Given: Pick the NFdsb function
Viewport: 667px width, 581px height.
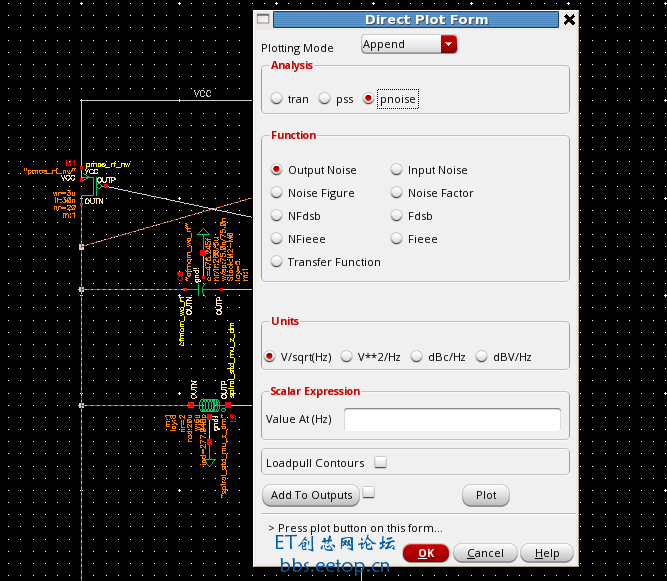Looking at the screenshot, I should (276, 216).
